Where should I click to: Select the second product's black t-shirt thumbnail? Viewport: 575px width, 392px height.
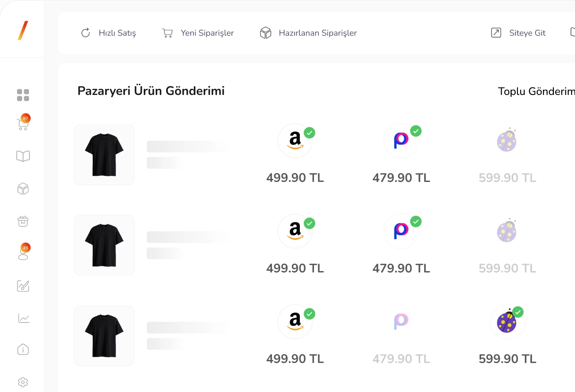[x=104, y=245]
